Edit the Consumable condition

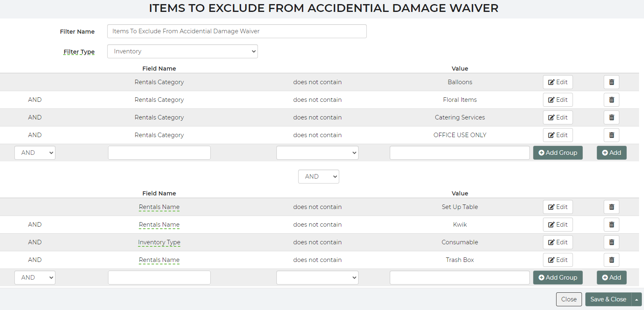coord(558,242)
